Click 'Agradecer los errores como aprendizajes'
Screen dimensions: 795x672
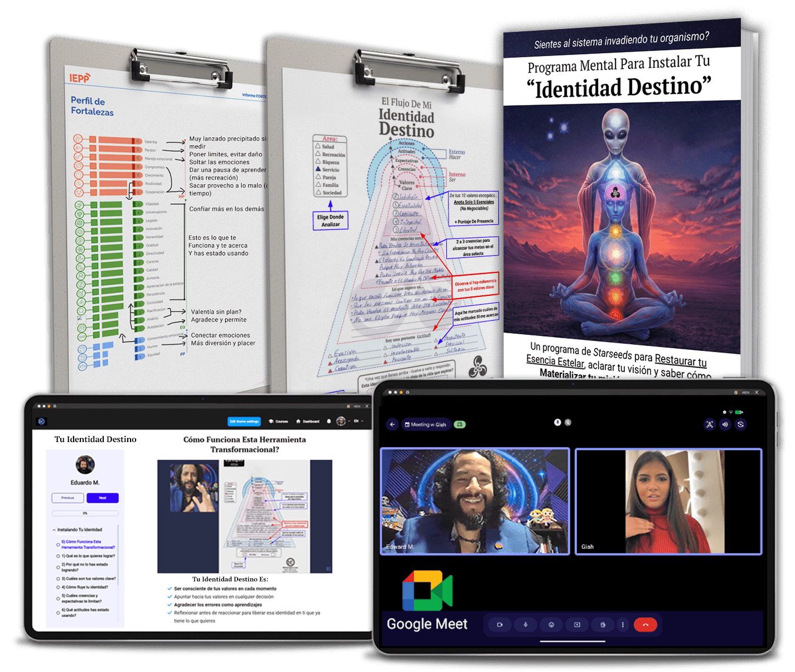[218, 604]
